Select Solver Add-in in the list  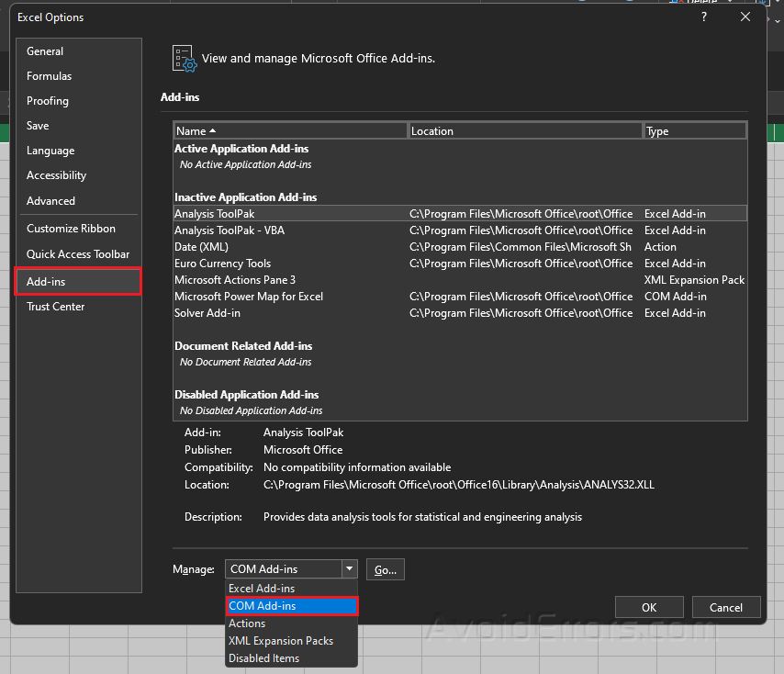460,313
